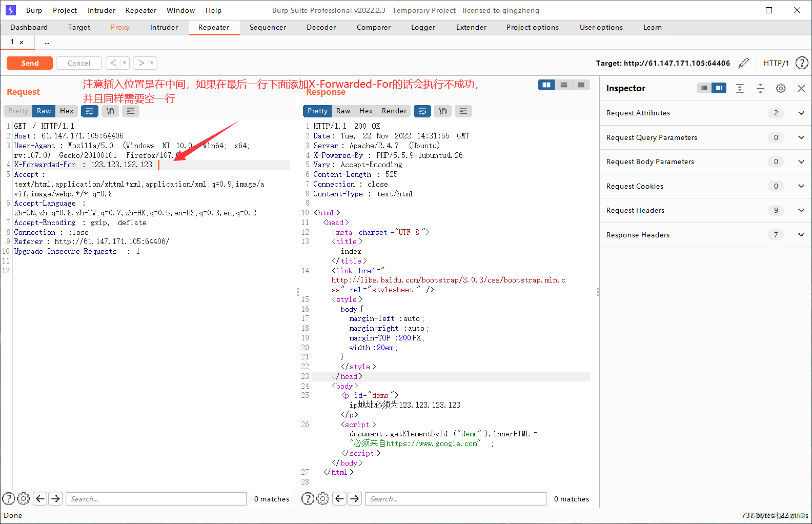The height and width of the screenshot is (524, 812).
Task: Go back in Repeater history
Action: (113, 63)
